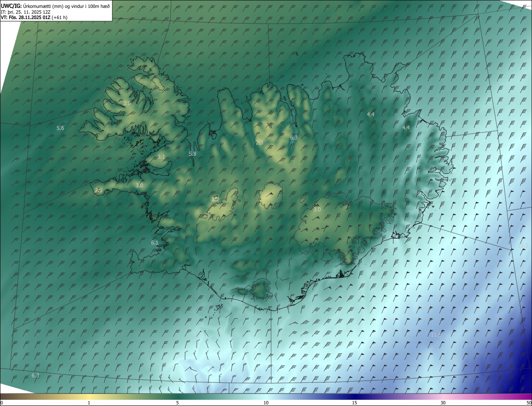Click the '10' tick on the colour scale
This screenshot has height=406, width=532.
266,403
